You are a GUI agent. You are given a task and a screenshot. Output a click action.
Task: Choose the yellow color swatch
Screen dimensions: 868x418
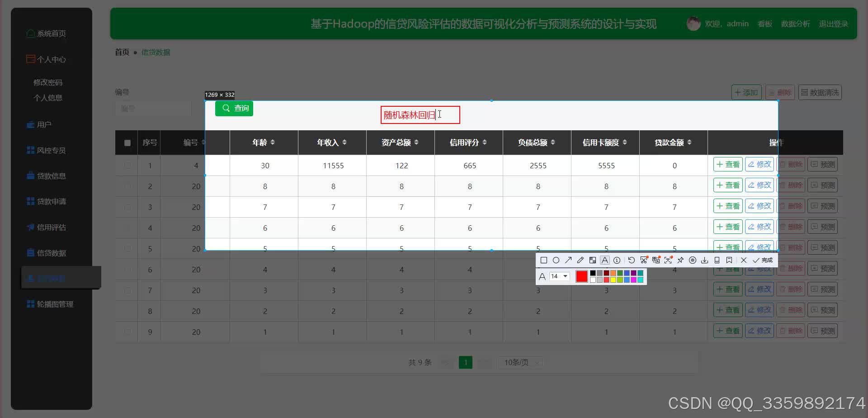click(613, 280)
